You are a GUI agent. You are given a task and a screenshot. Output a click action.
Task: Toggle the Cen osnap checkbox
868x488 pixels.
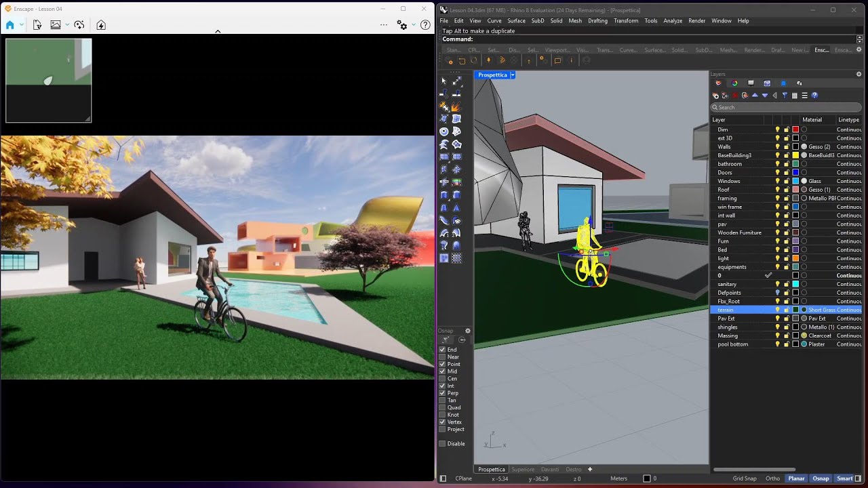(443, 378)
